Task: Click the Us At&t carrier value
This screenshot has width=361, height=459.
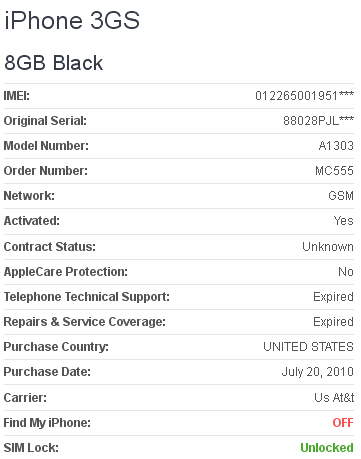Action: pos(334,398)
